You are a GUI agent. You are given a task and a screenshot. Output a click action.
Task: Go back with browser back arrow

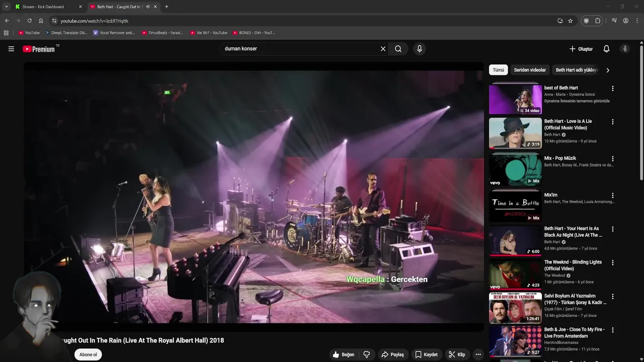coord(7,21)
